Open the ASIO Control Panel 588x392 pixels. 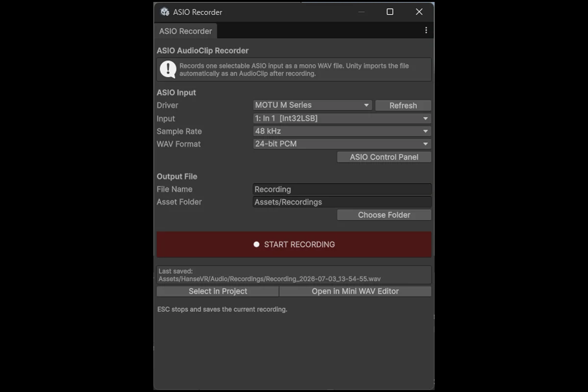click(384, 157)
